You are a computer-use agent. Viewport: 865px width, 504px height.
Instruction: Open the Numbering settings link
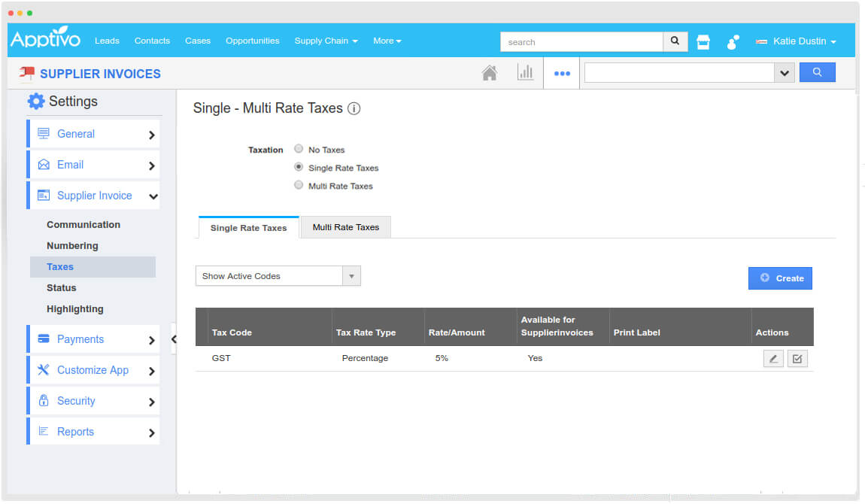72,246
